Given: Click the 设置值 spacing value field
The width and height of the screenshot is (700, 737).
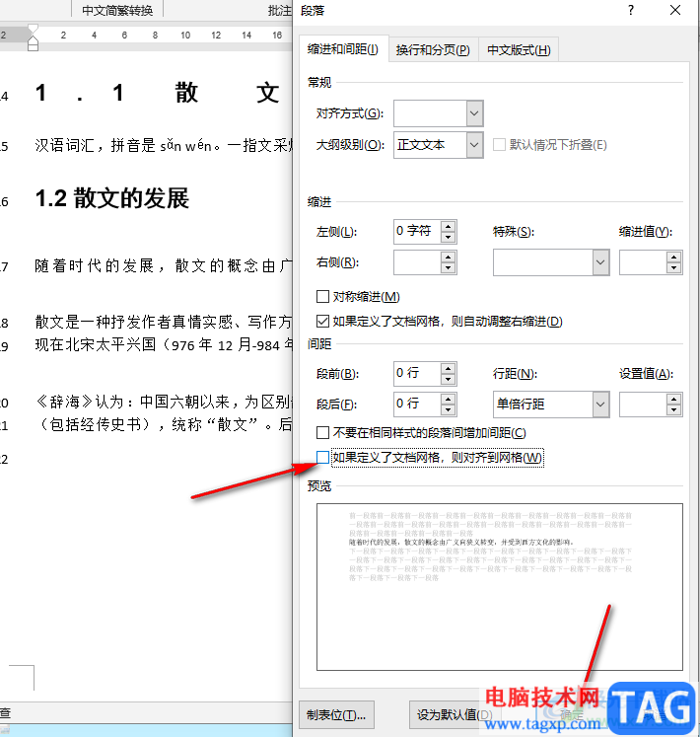Looking at the screenshot, I should click(643, 405).
